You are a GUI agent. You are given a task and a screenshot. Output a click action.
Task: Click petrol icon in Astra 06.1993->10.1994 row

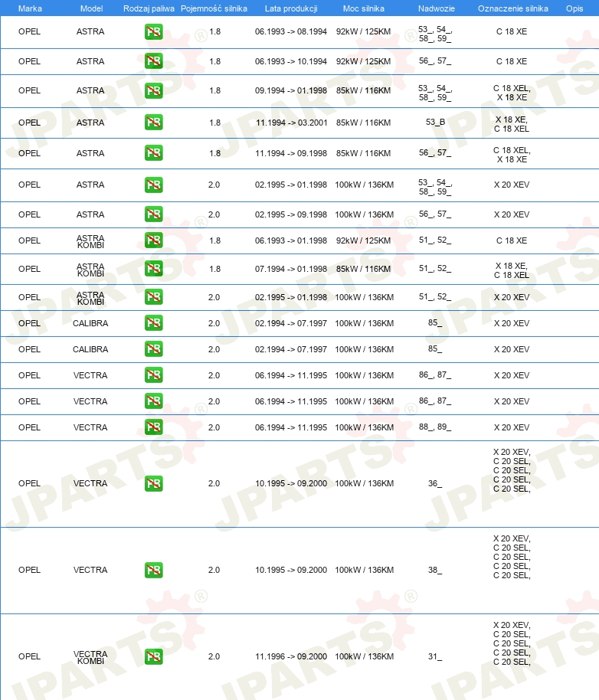tap(153, 61)
